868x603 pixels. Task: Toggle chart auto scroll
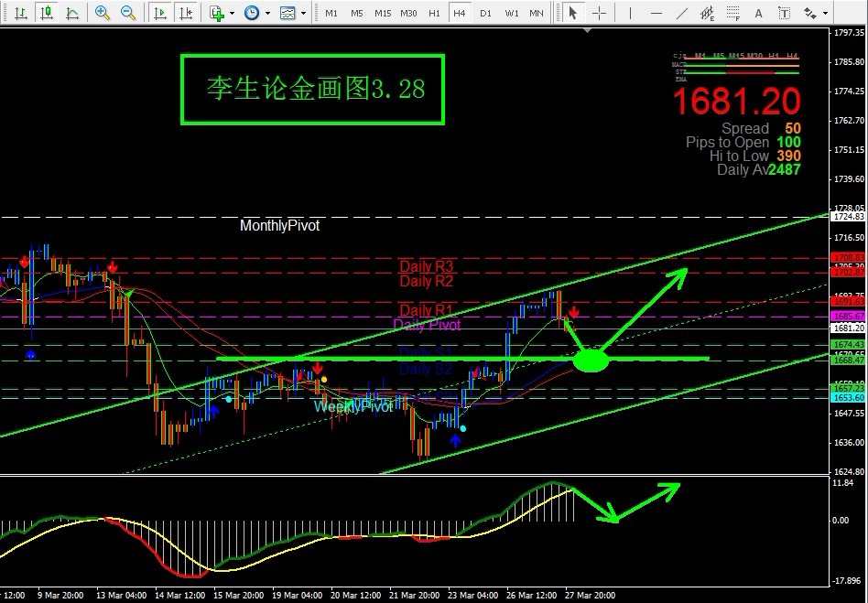pos(160,13)
